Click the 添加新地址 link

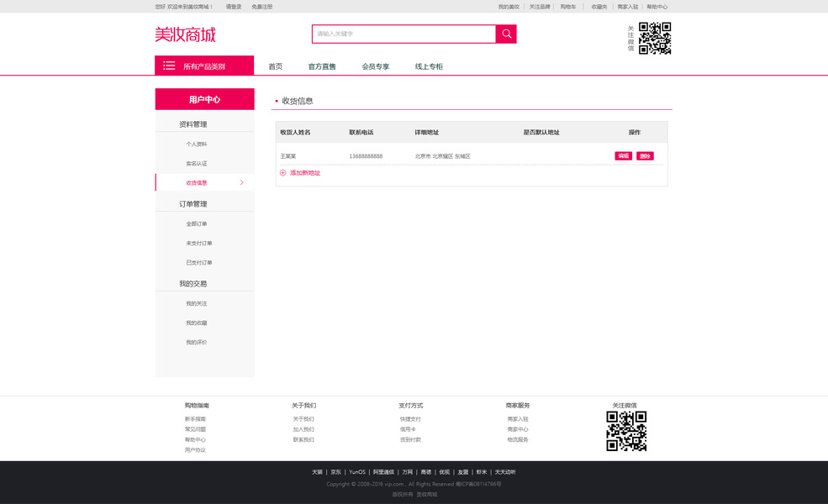(304, 172)
